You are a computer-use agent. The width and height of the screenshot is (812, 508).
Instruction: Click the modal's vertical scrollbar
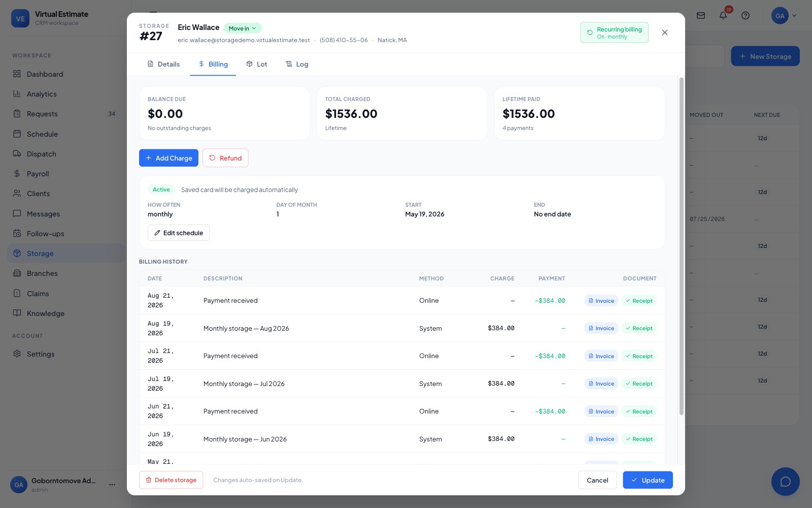(x=682, y=246)
